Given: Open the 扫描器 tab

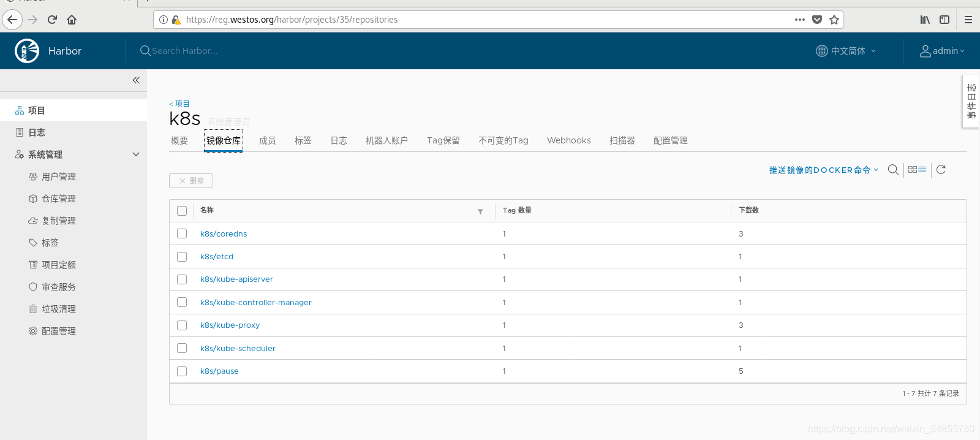Looking at the screenshot, I should coord(622,140).
